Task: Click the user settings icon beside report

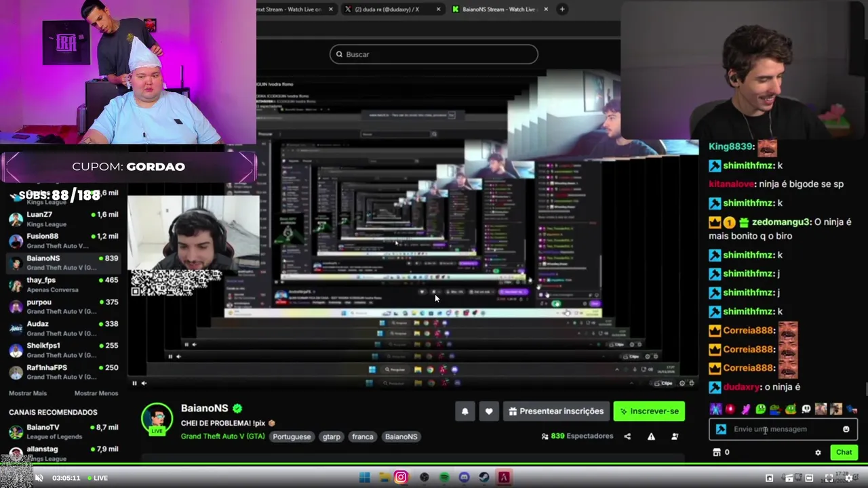Action: pyautogui.click(x=675, y=436)
